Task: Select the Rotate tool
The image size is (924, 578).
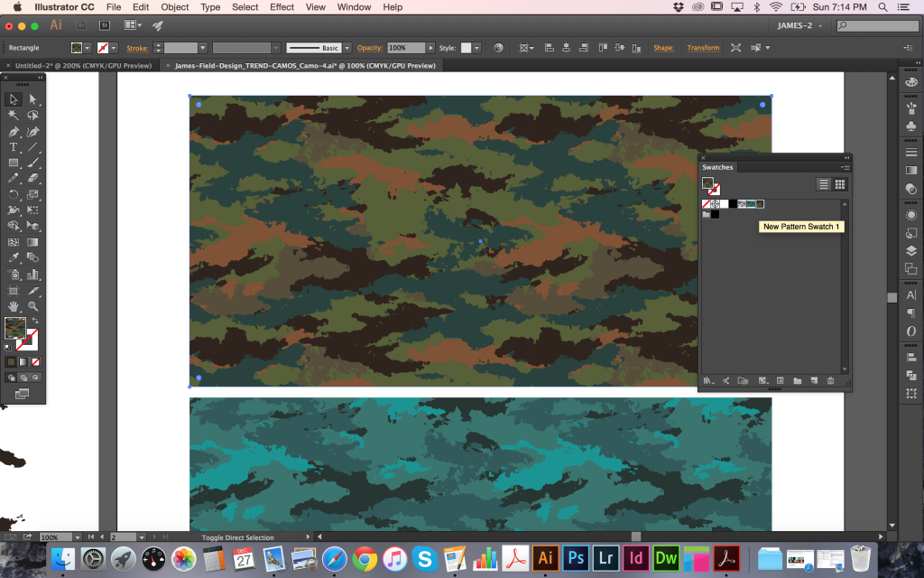Action: tap(13, 194)
